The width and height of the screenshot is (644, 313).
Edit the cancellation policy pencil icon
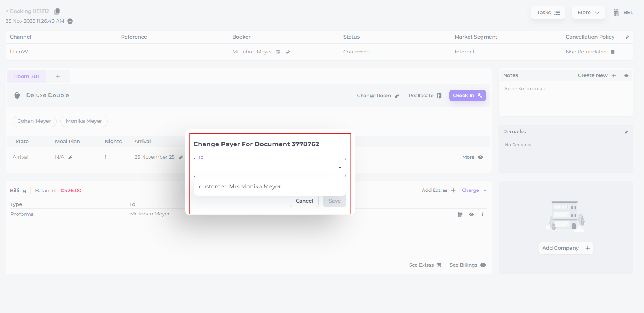(x=627, y=37)
